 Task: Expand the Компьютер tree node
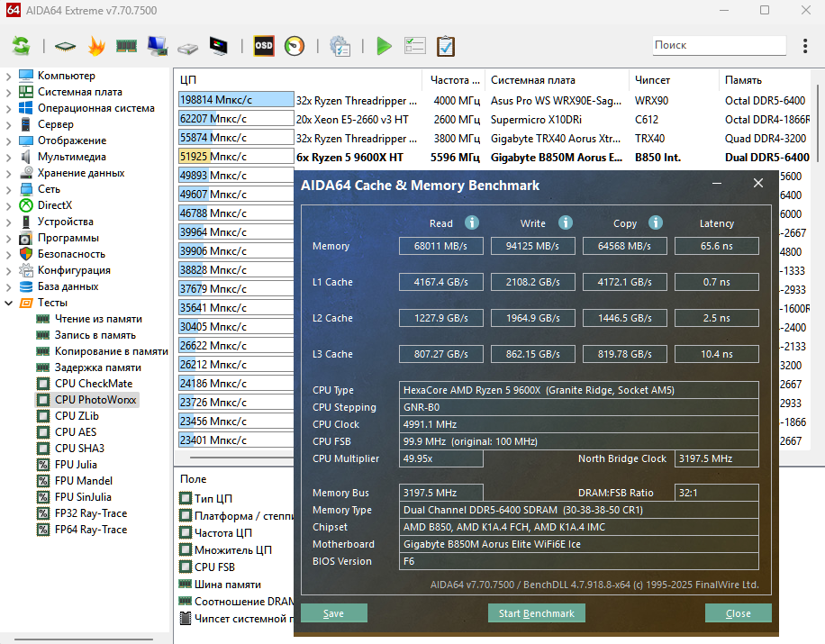pos(9,76)
